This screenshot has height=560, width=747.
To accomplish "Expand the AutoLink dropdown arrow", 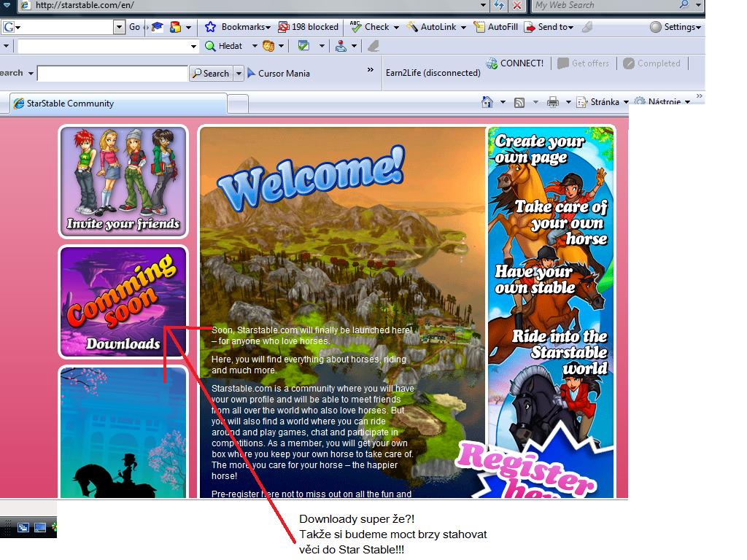I will (463, 28).
